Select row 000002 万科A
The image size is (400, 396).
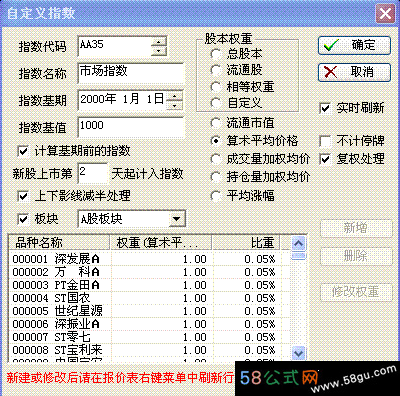(149, 272)
